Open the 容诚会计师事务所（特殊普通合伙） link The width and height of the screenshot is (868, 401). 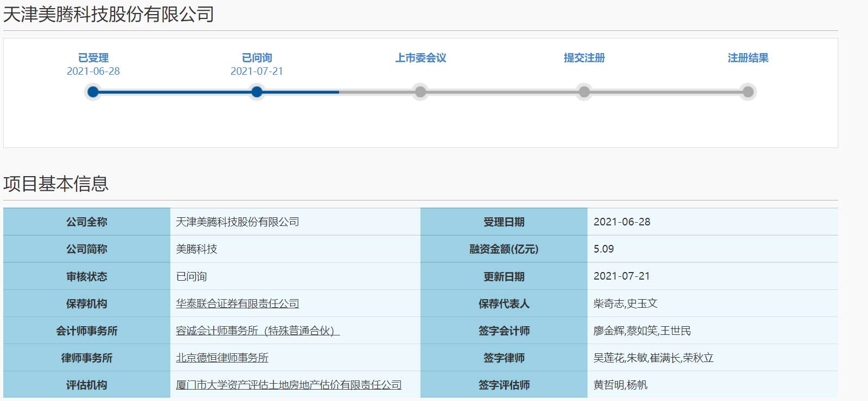(x=258, y=331)
